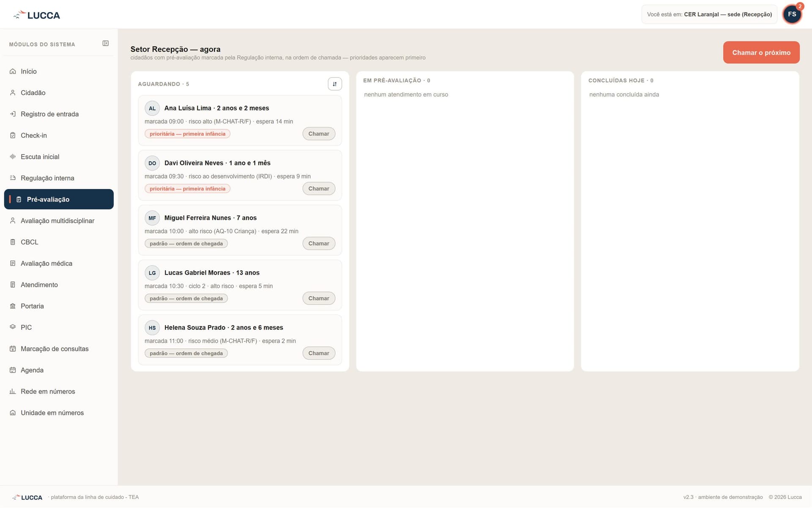812x508 pixels.
Task: Go to Cidadão module label
Action: click(x=33, y=93)
